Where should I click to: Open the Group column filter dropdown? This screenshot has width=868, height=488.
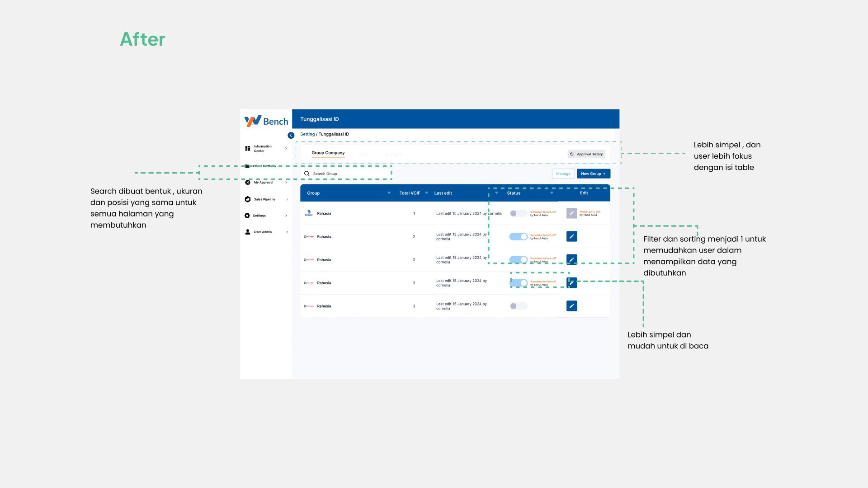pyautogui.click(x=389, y=193)
